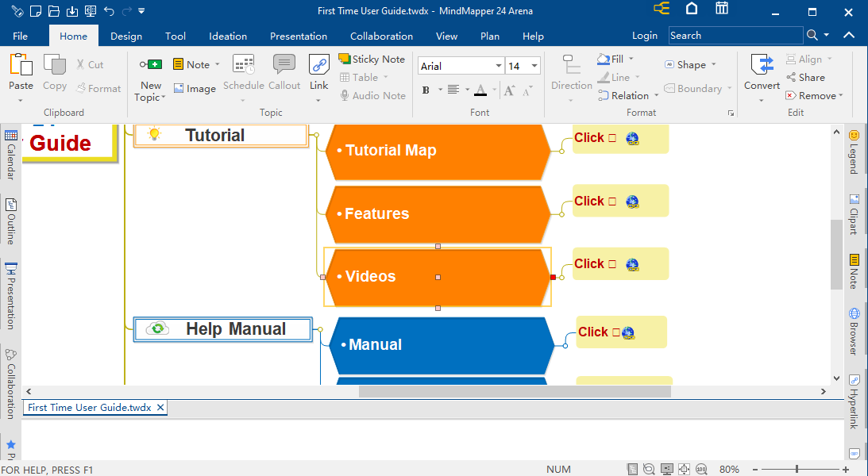Open the globe hyperlink icon beside Manual

point(627,333)
